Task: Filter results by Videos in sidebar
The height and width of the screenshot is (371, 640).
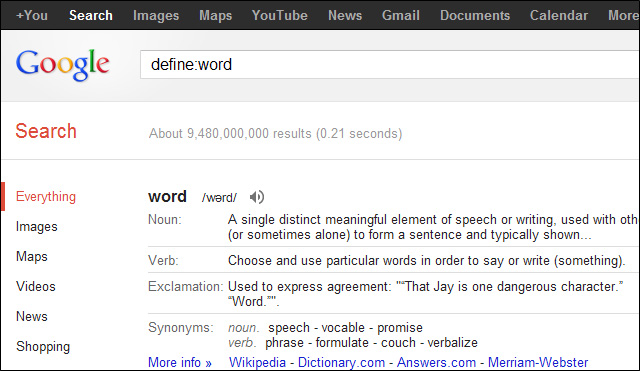Action: 36,287
